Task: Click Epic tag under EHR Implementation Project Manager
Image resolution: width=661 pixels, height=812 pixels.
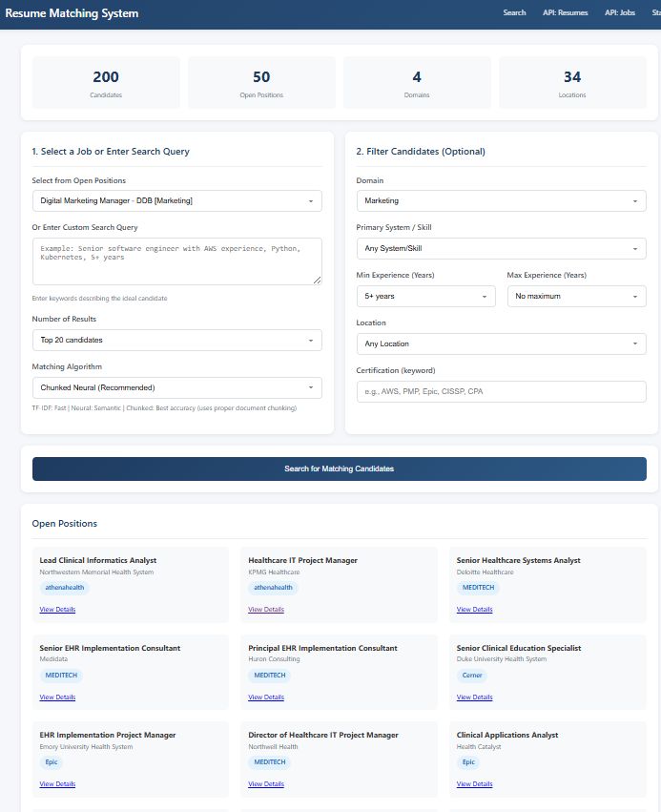Action: point(52,762)
